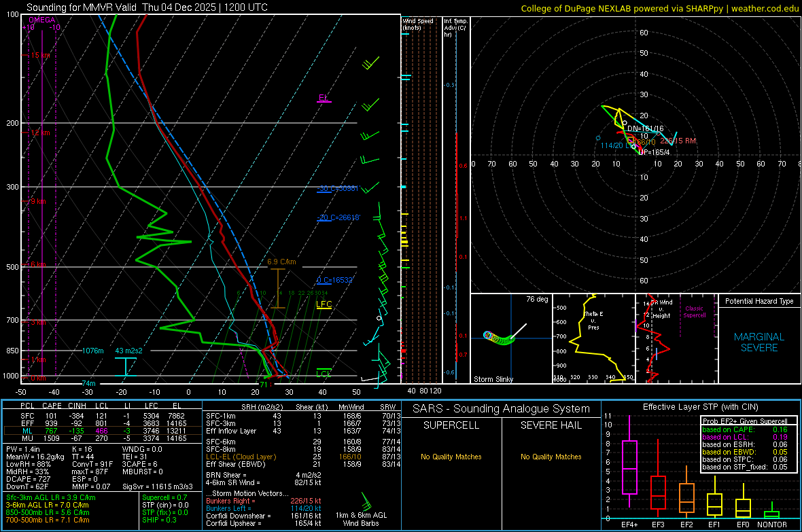
Task: Click the 'Theta-E v. Pres' plot label
Action: (x=593, y=321)
